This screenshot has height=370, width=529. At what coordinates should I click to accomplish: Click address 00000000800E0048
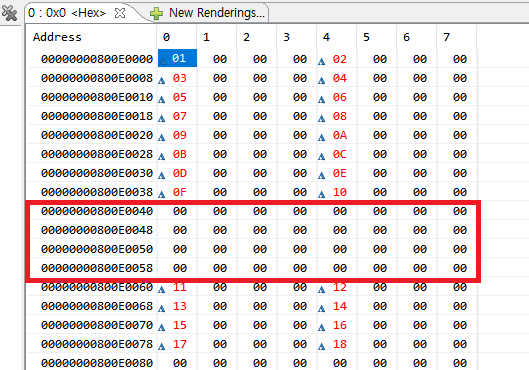97,230
